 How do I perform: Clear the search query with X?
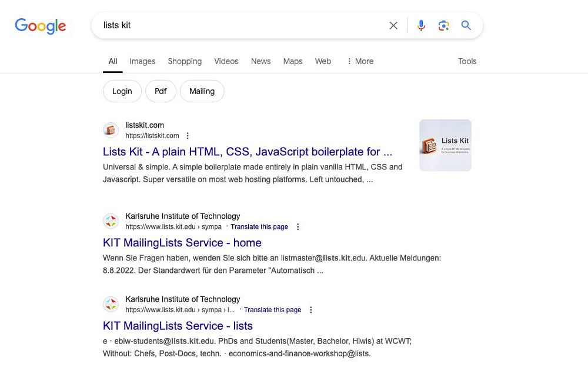coord(393,25)
